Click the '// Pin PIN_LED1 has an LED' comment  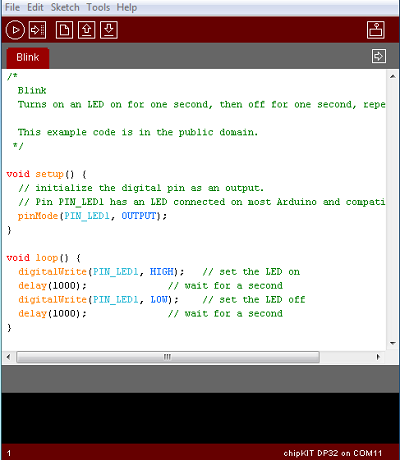[x=202, y=202]
